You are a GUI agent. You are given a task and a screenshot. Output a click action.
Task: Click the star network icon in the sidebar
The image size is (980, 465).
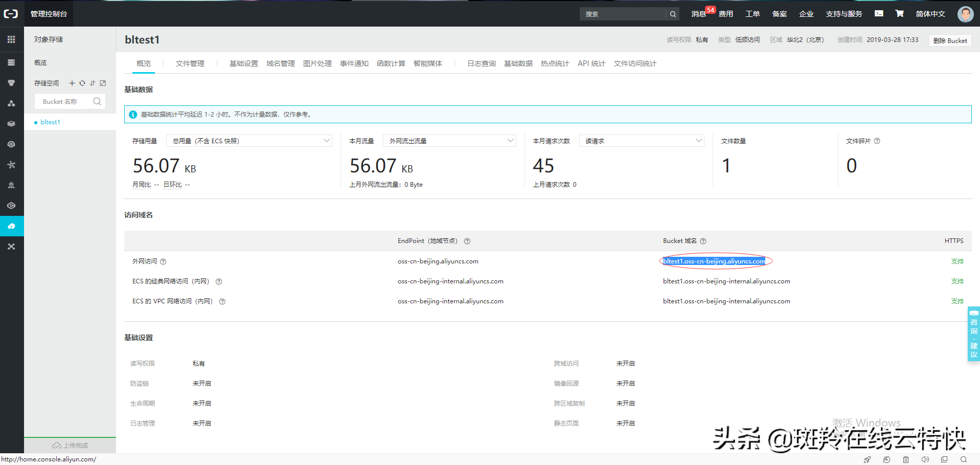[x=11, y=165]
